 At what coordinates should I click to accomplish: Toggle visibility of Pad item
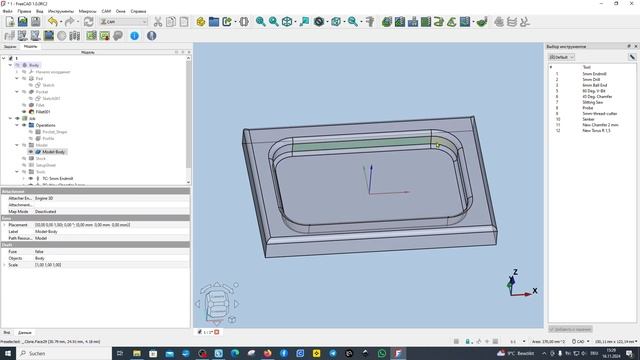24,78
